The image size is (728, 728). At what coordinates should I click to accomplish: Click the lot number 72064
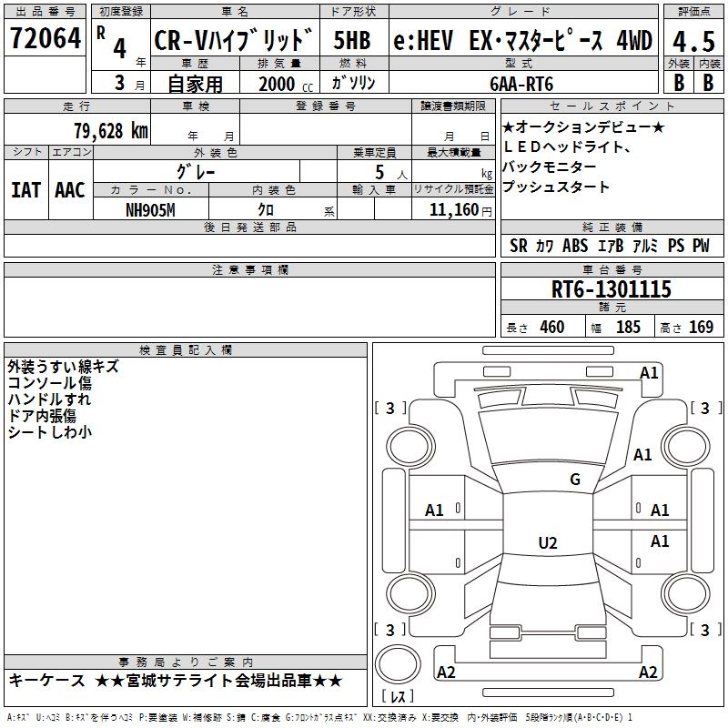tap(45, 38)
